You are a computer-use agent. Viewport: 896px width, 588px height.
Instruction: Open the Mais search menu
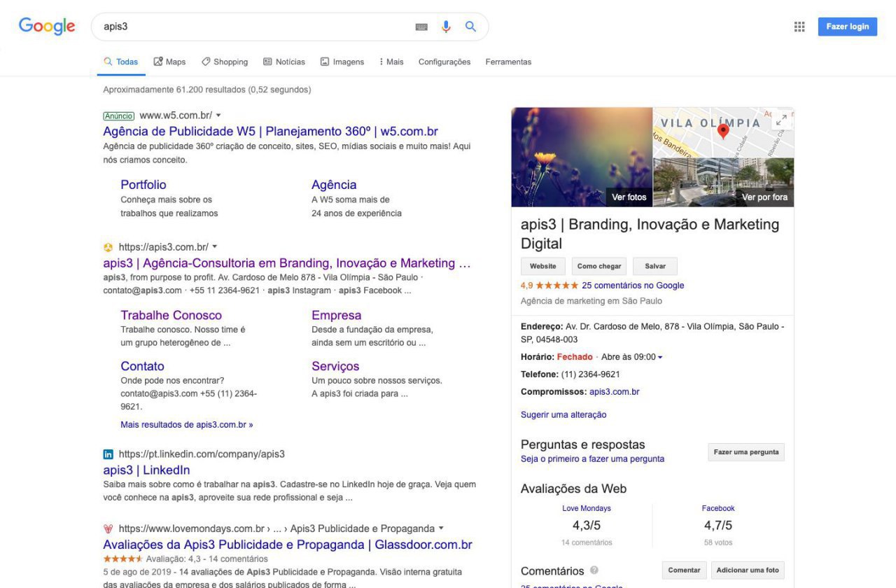(x=391, y=62)
